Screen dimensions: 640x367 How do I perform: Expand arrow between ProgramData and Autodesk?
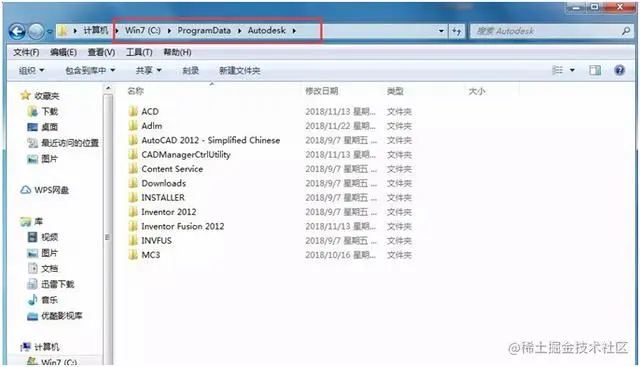tap(239, 31)
